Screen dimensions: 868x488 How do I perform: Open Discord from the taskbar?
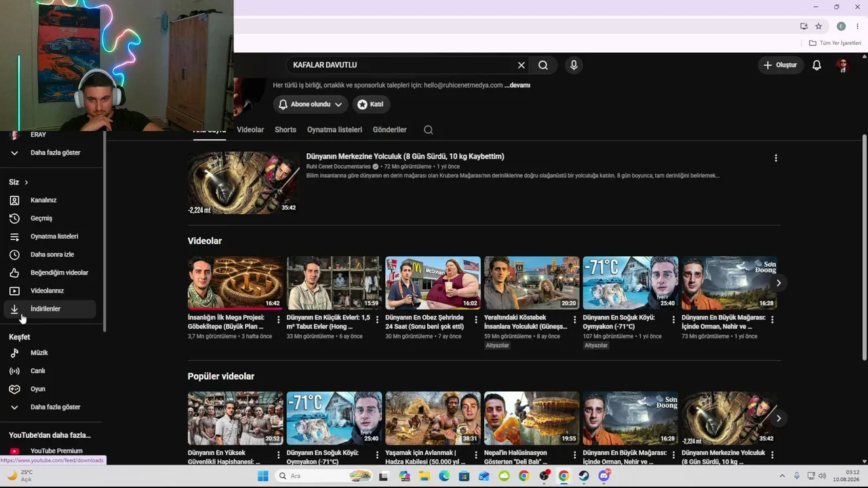coord(604,476)
